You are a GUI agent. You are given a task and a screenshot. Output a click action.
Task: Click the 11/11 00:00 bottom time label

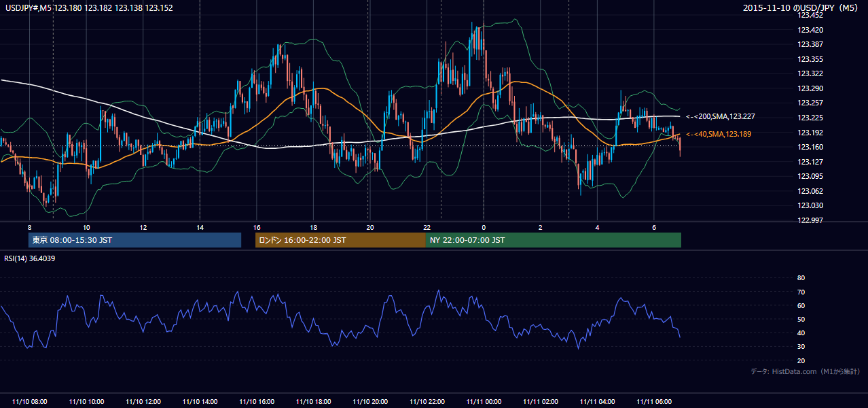coord(484,402)
